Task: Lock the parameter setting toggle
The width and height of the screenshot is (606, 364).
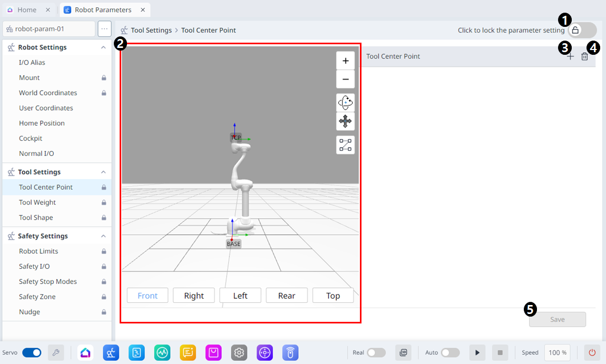Action: (582, 30)
